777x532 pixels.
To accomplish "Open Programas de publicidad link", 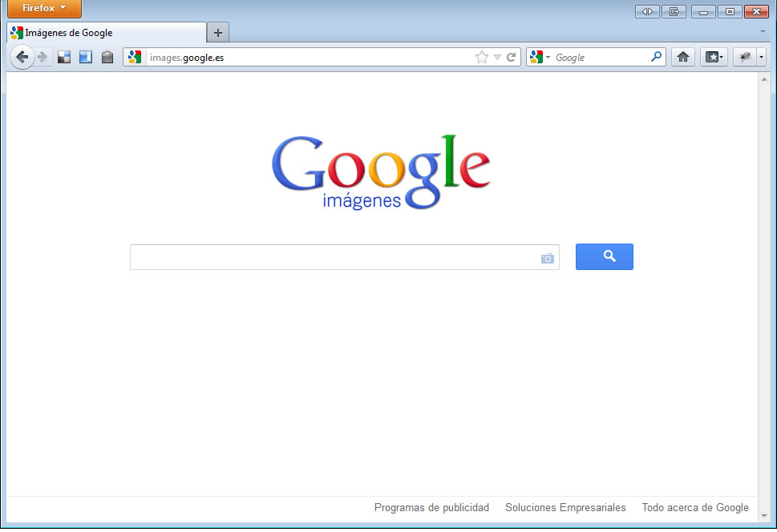I will pos(431,507).
